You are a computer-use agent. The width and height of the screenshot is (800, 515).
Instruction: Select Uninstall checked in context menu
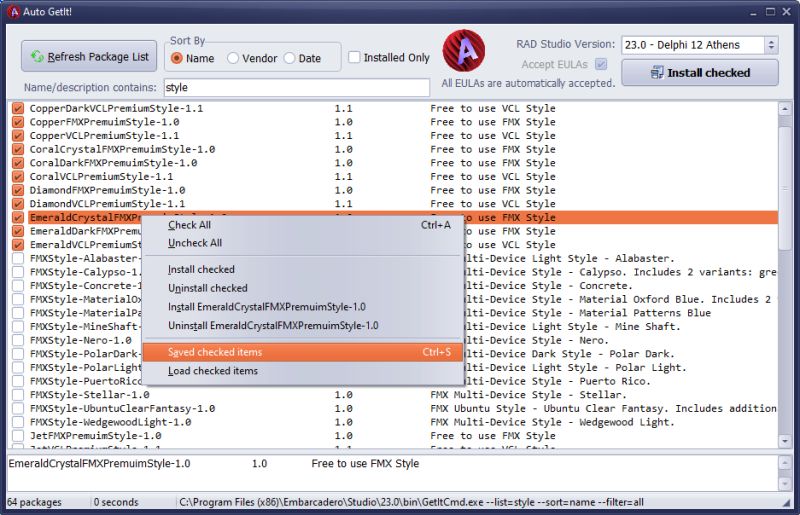click(x=303, y=288)
